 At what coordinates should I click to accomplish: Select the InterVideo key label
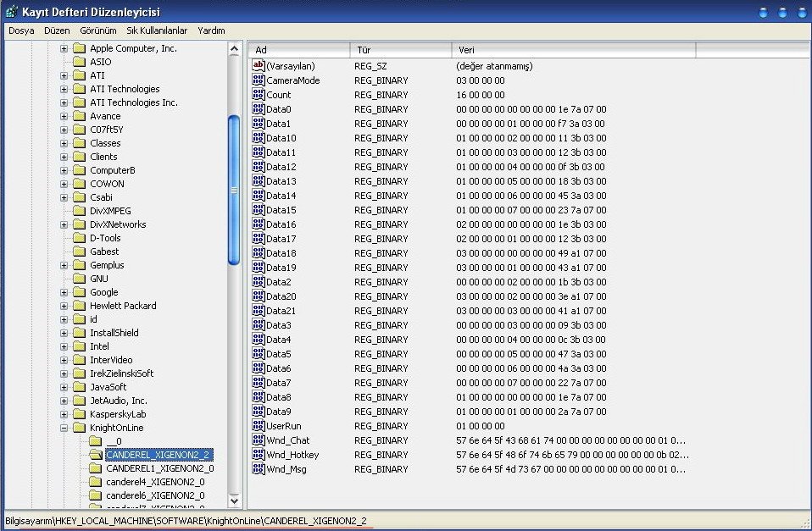click(111, 360)
